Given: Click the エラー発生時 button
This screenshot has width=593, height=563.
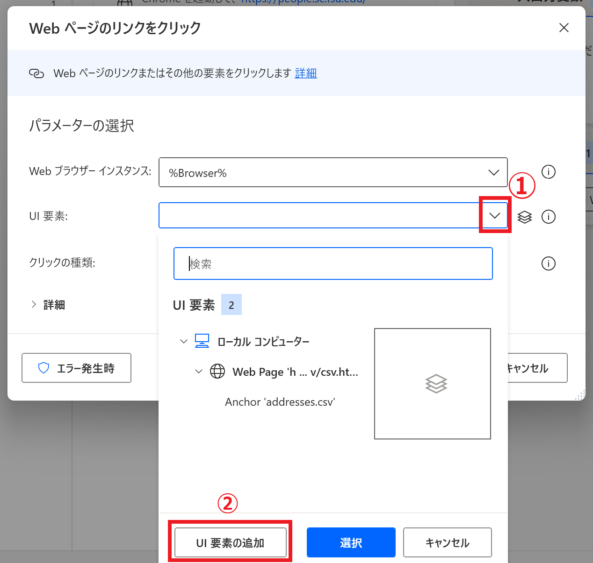Looking at the screenshot, I should pos(76,368).
